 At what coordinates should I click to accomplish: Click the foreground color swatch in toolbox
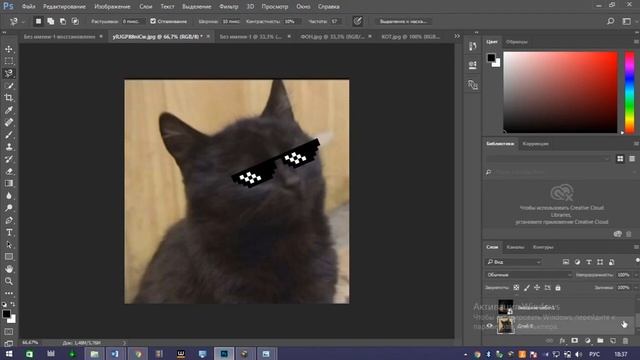point(6,314)
